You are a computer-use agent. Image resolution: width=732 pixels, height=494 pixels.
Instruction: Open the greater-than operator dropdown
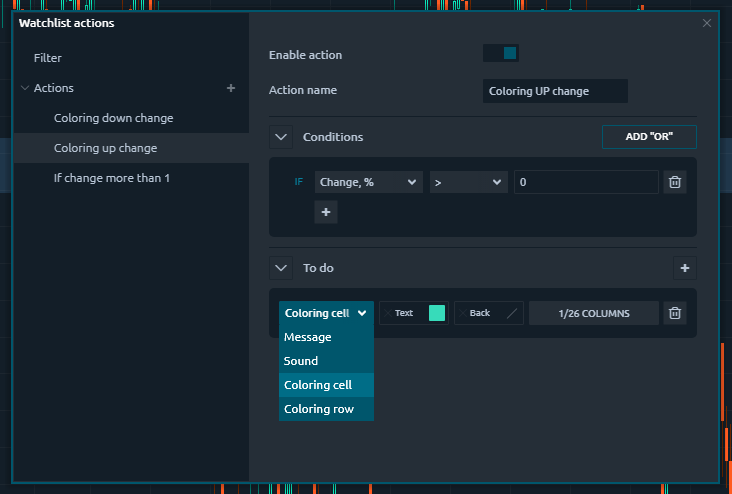[468, 182]
